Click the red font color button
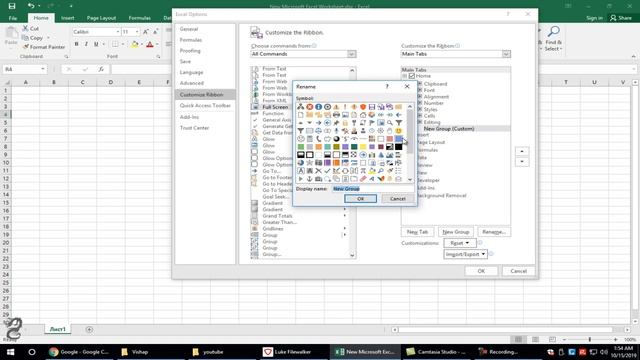Viewport: 640px width, 360px height. (150, 44)
